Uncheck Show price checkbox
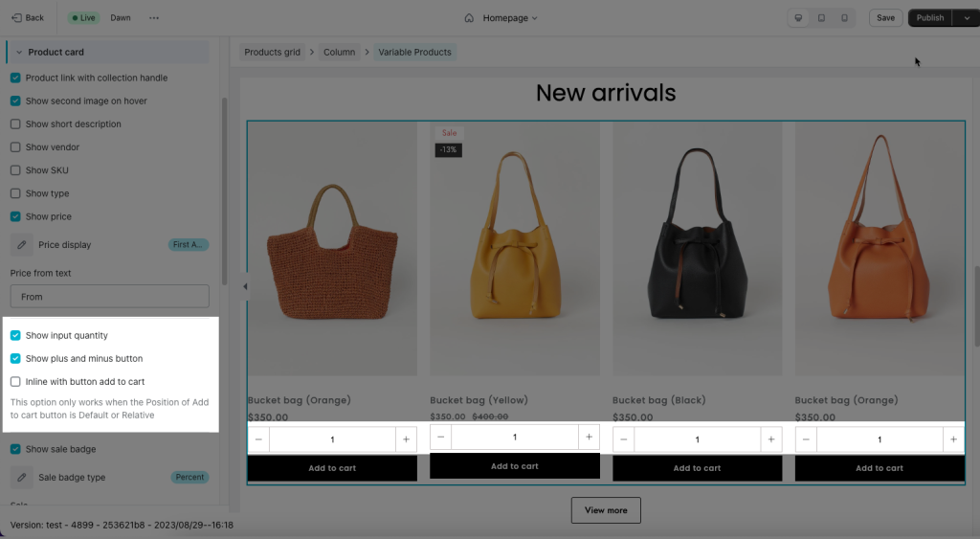980x539 pixels. pyautogui.click(x=15, y=216)
